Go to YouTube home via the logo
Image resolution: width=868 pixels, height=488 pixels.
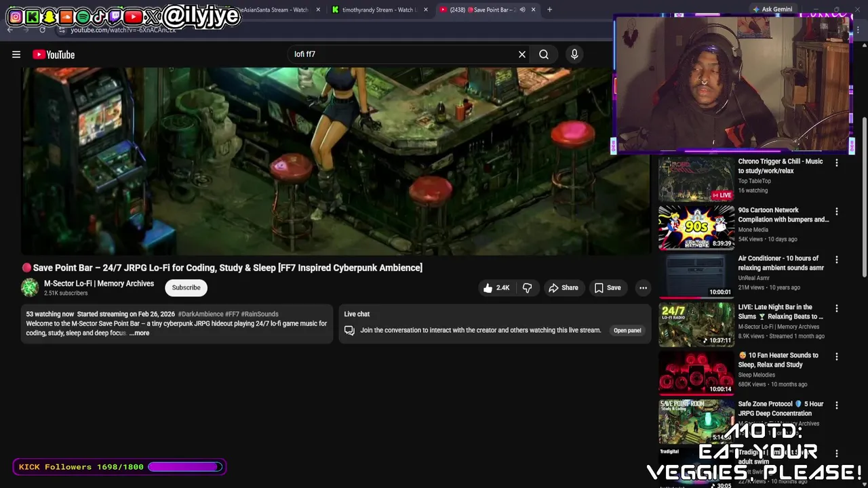point(54,54)
